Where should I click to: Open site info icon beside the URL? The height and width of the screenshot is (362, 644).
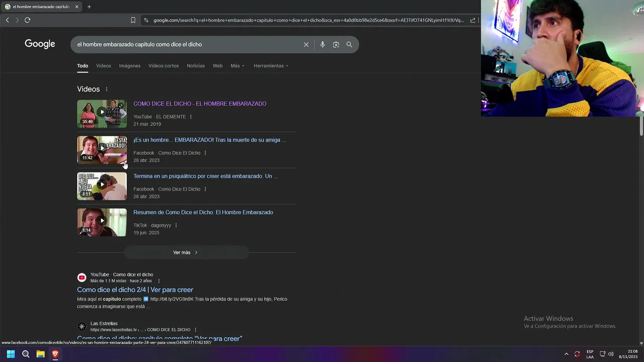(146, 20)
